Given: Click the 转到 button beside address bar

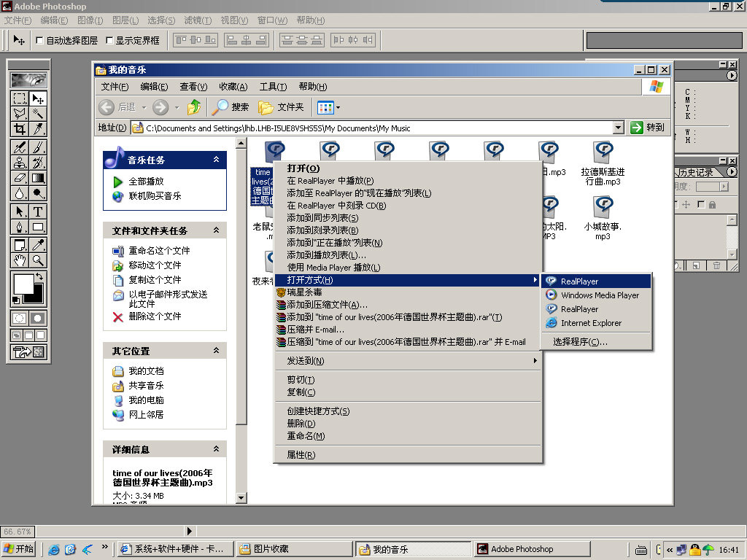Looking at the screenshot, I should click(x=647, y=128).
